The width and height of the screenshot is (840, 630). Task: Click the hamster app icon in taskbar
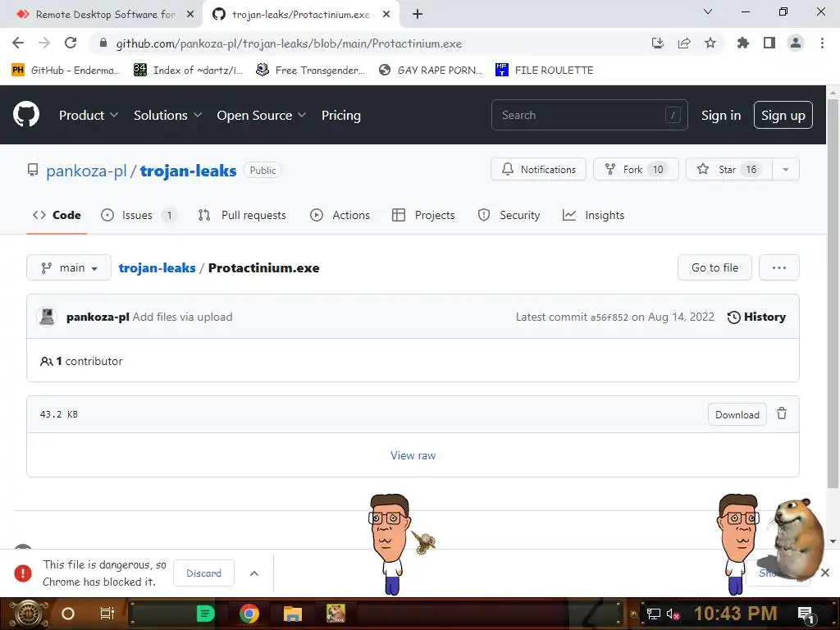(336, 614)
